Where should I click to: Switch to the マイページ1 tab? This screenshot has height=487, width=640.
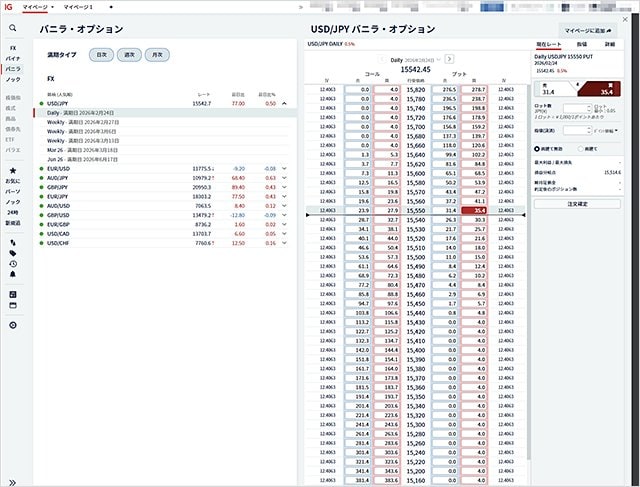click(78, 7)
